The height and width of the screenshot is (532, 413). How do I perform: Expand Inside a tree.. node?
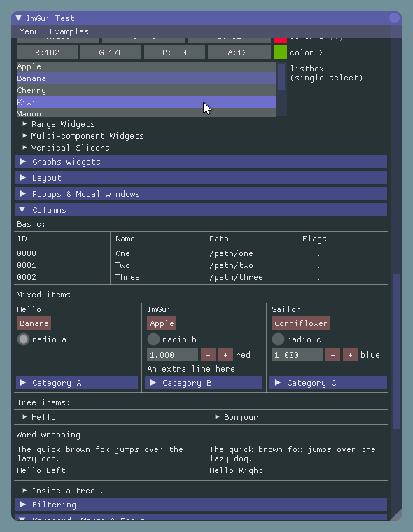pyautogui.click(x=63, y=491)
